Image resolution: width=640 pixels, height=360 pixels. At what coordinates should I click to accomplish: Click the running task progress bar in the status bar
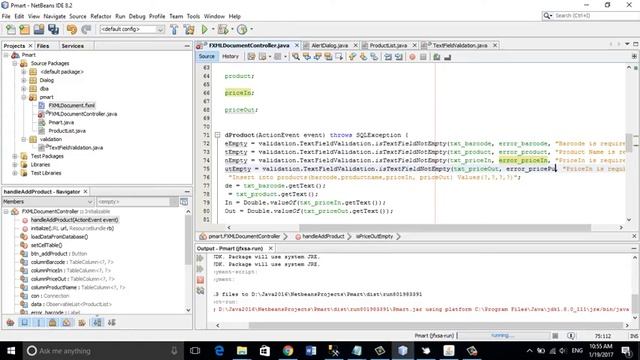tap(503, 336)
